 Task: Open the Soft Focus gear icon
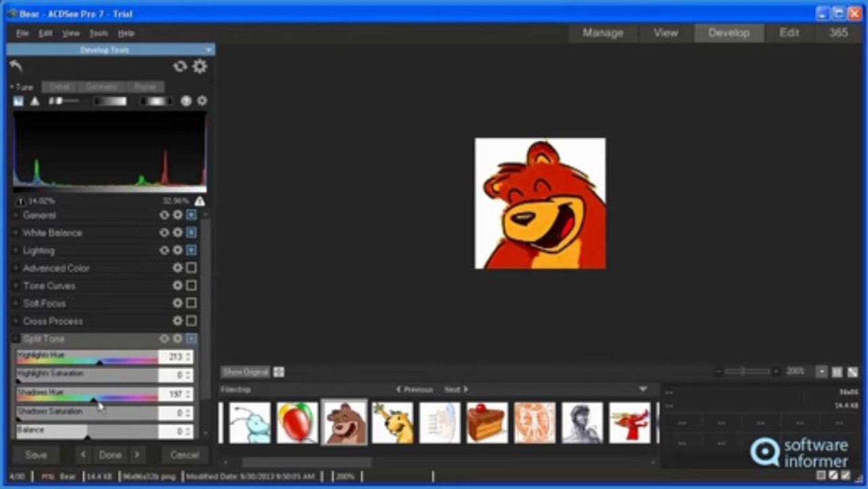coord(177,304)
